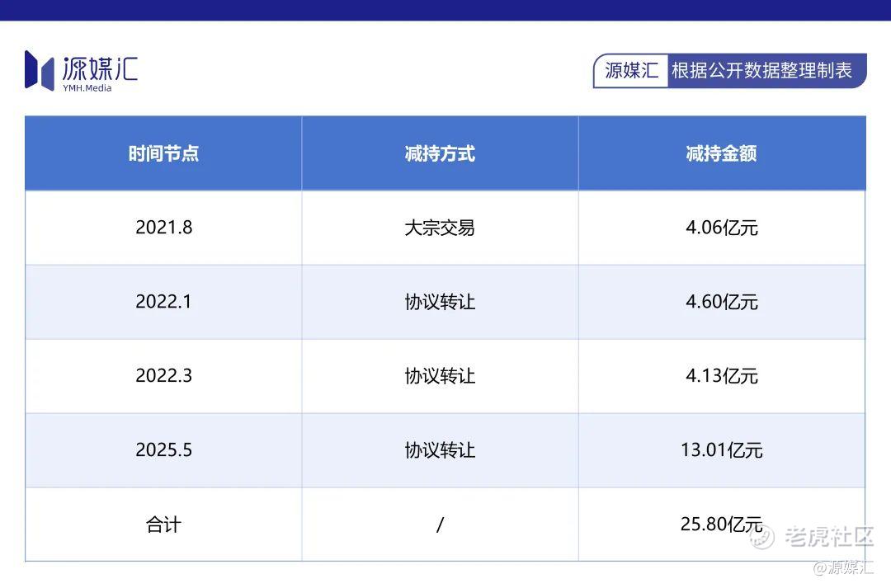Click the 2025.5 date cell
This screenshot has height=588, width=891.
[163, 450]
